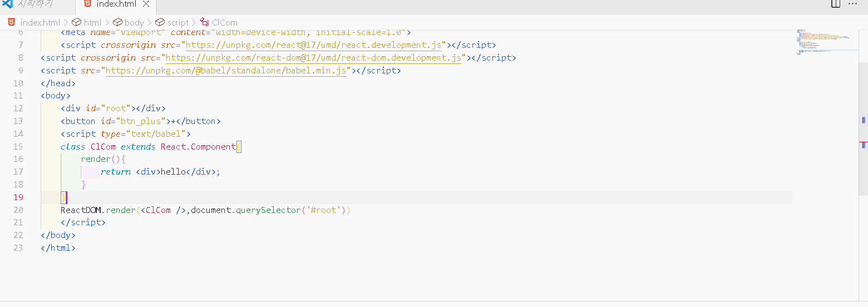The width and height of the screenshot is (868, 307).
Task: Click the word hello inside div
Action: point(173,172)
